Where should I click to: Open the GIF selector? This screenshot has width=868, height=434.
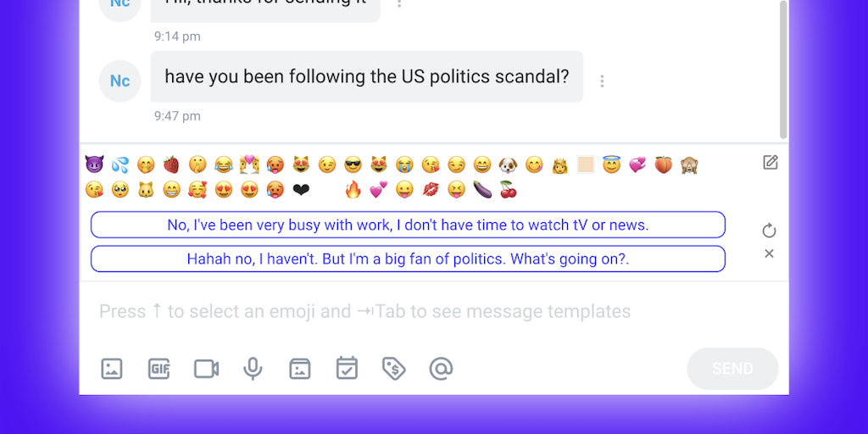159,369
